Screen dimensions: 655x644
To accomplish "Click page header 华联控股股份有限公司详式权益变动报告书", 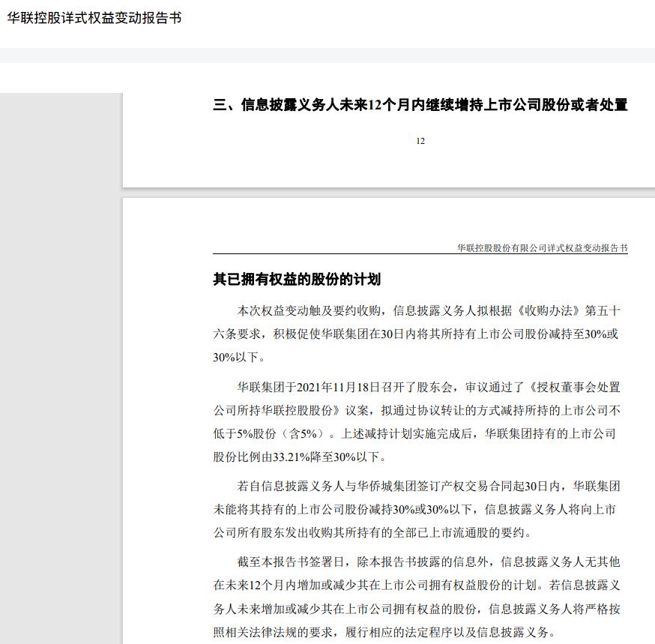I will (543, 248).
